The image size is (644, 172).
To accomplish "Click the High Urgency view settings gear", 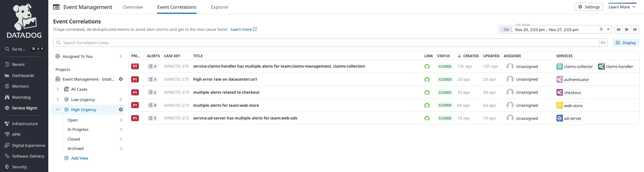I will point(121,110).
